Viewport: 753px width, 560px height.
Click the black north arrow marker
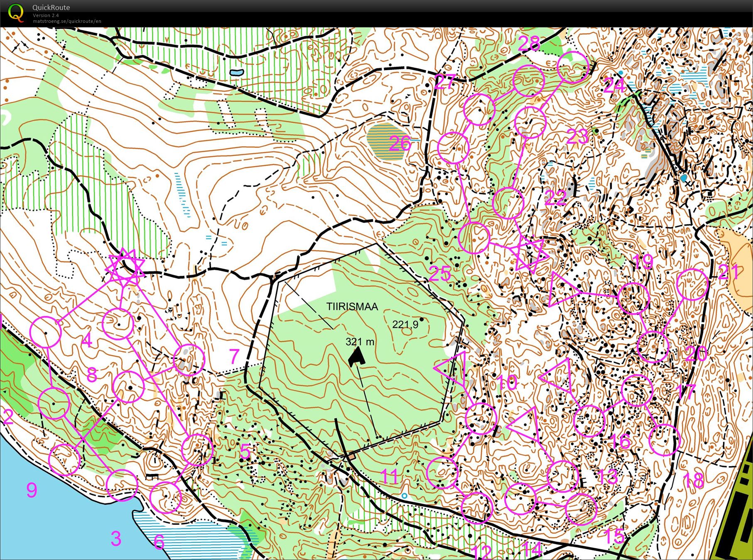[356, 357]
